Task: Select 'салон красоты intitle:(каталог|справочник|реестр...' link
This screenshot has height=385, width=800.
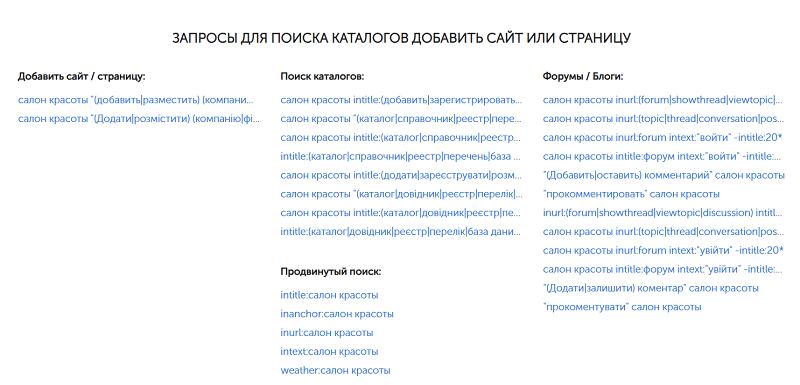Action: coord(401,138)
